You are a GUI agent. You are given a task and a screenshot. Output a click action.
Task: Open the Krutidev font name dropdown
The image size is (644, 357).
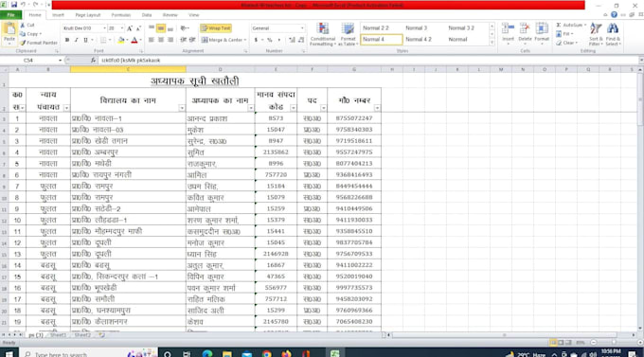tap(104, 28)
